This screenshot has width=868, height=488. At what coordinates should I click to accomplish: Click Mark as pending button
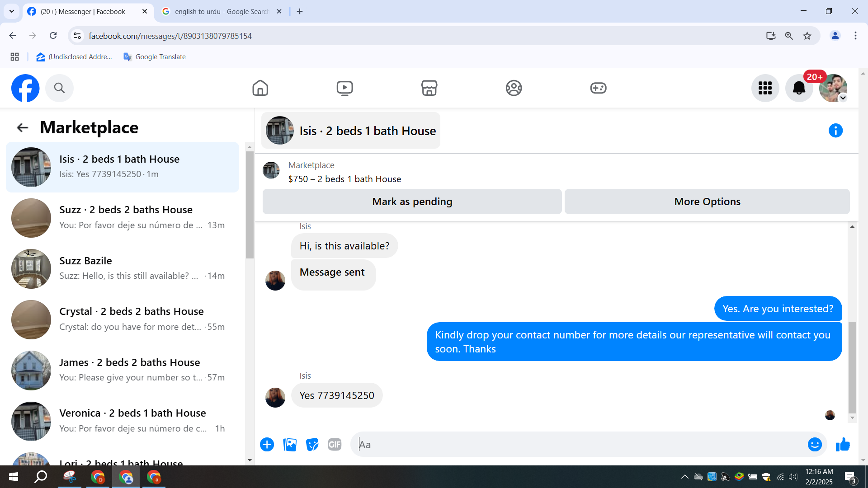tap(412, 202)
